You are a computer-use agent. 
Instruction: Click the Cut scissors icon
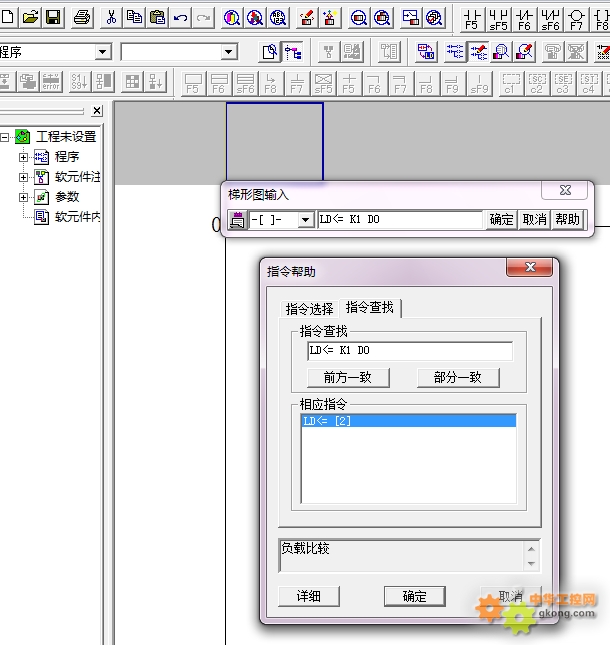point(111,17)
